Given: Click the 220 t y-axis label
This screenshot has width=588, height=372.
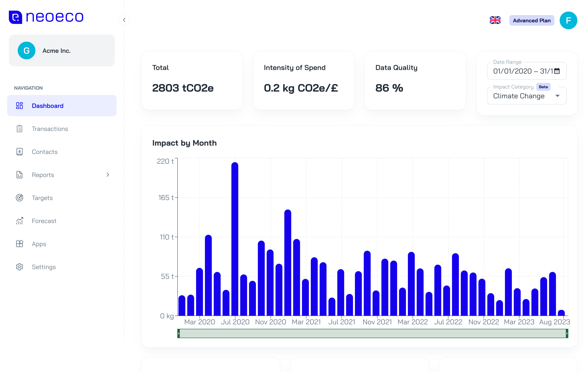Looking at the screenshot, I should (165, 161).
